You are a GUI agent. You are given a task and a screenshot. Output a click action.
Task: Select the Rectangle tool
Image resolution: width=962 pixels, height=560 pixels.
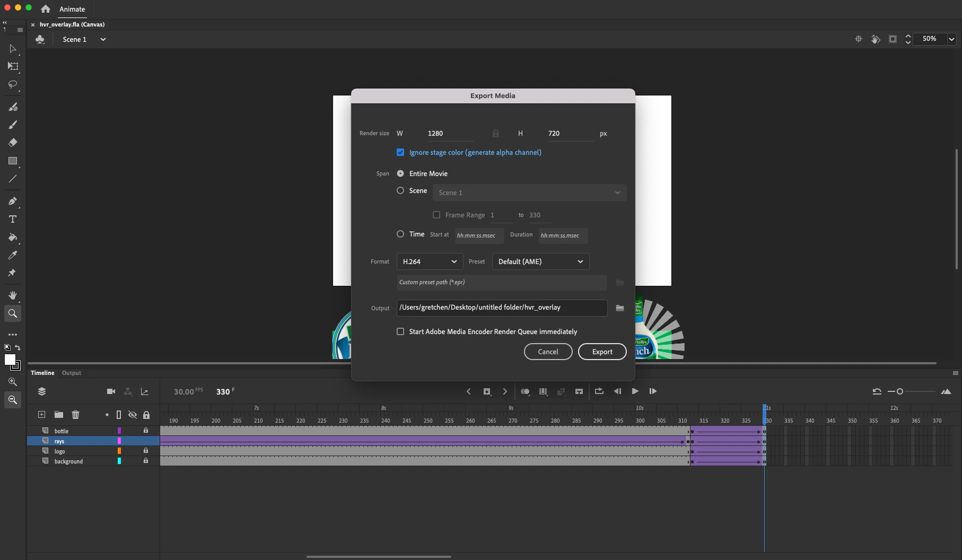(x=13, y=161)
